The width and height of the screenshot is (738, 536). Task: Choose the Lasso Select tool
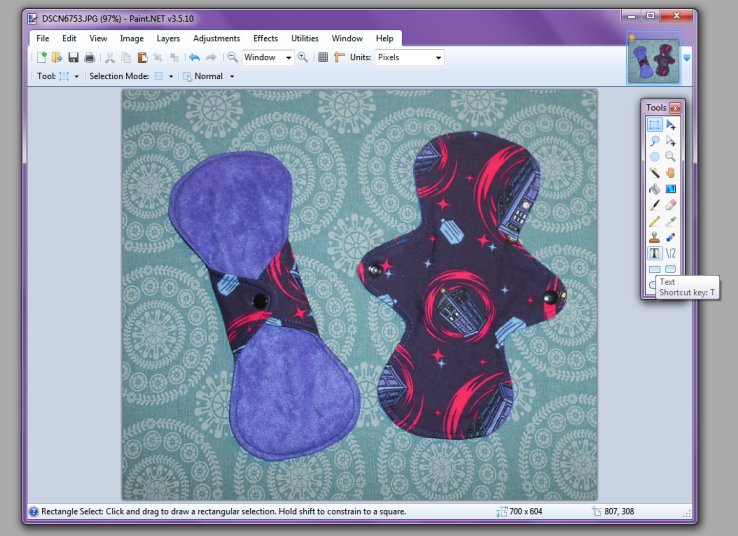[x=654, y=141]
